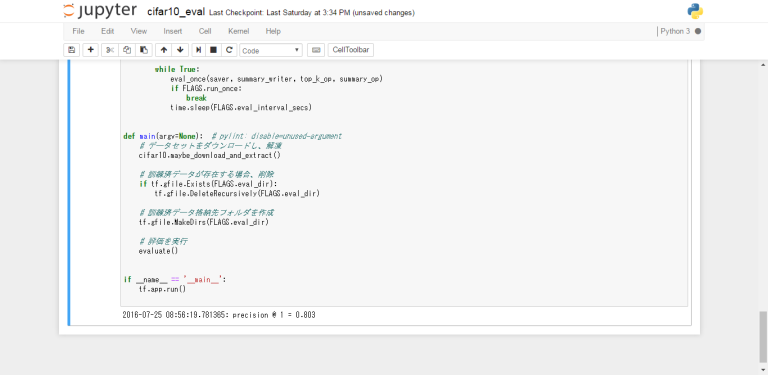Open command palette keyboard icon
This screenshot has width=768, height=375.
click(316, 50)
